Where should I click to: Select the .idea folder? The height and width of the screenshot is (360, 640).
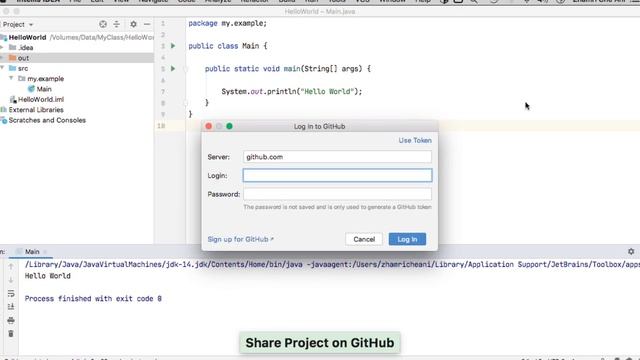click(x=25, y=48)
